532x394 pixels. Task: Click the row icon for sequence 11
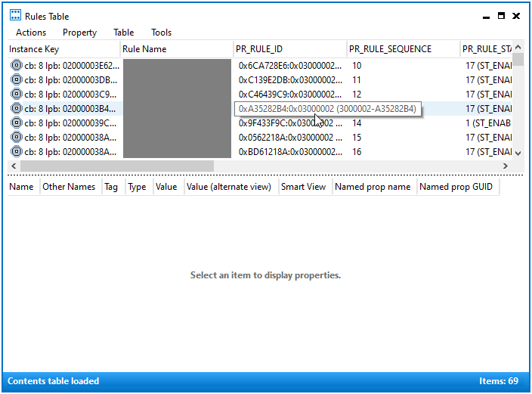pyautogui.click(x=16, y=80)
